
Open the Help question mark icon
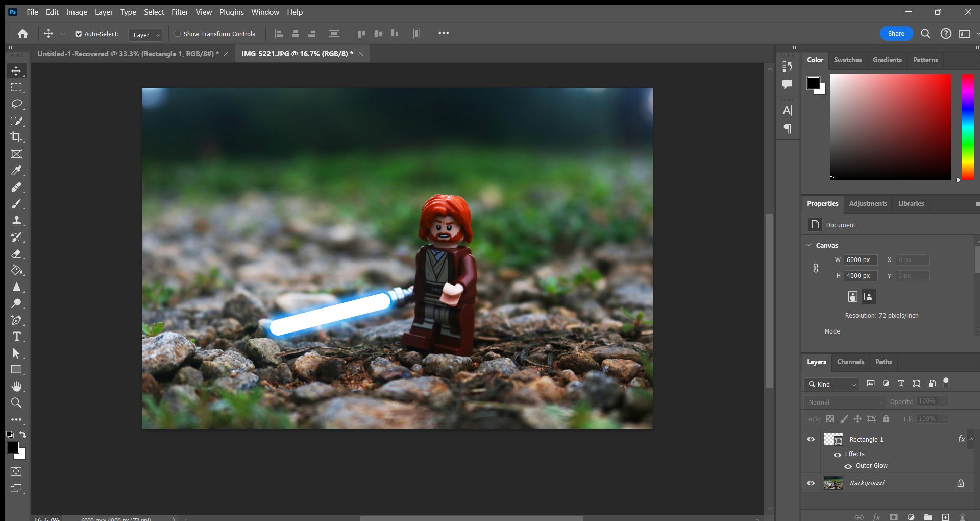(946, 34)
